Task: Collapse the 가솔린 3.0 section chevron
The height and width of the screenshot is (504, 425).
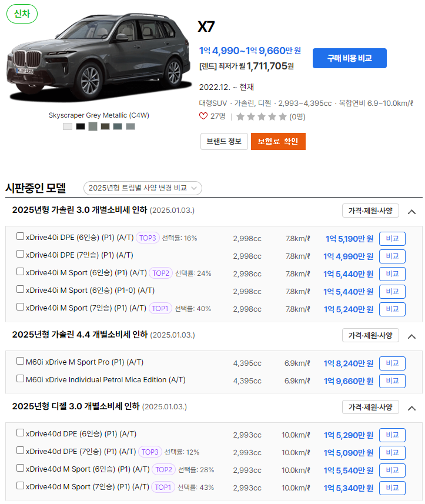Action: click(x=411, y=212)
